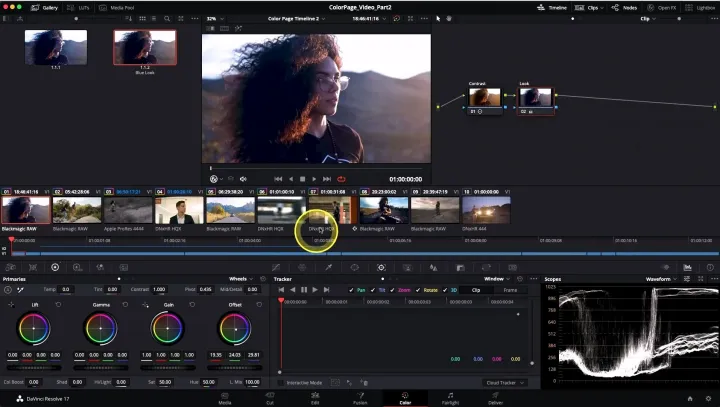
Task: Open the Clip dropdown above the node editor
Action: pos(648,19)
